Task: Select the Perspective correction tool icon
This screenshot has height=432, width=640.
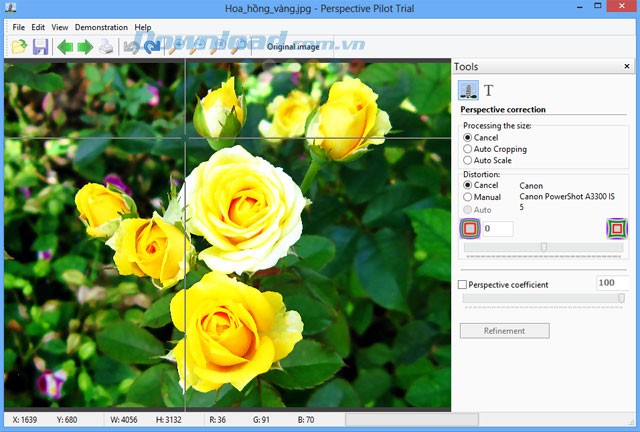Action: click(x=468, y=90)
